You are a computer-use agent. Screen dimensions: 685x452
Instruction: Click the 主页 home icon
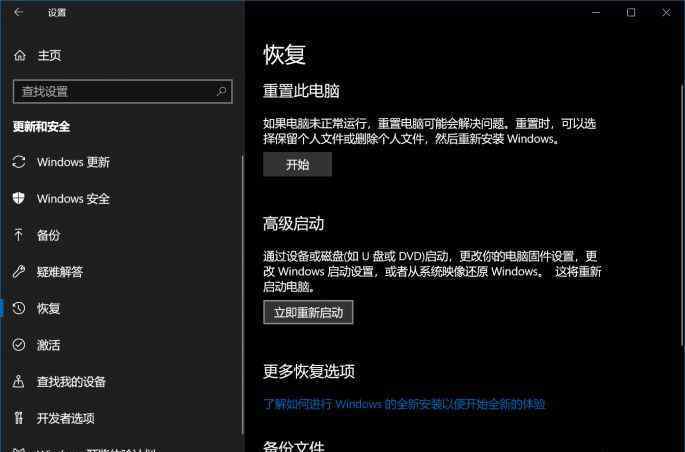click(19, 56)
